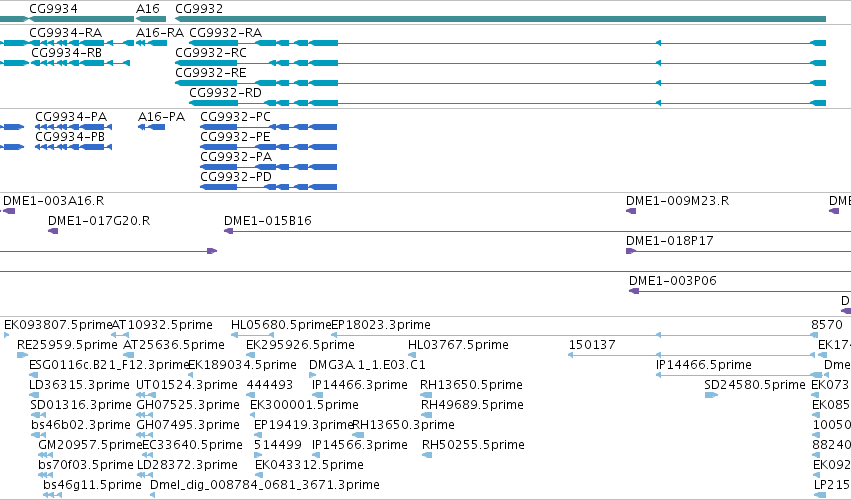Click EST EP18023.3prime
Screen dimensions: 851x500
381,325
